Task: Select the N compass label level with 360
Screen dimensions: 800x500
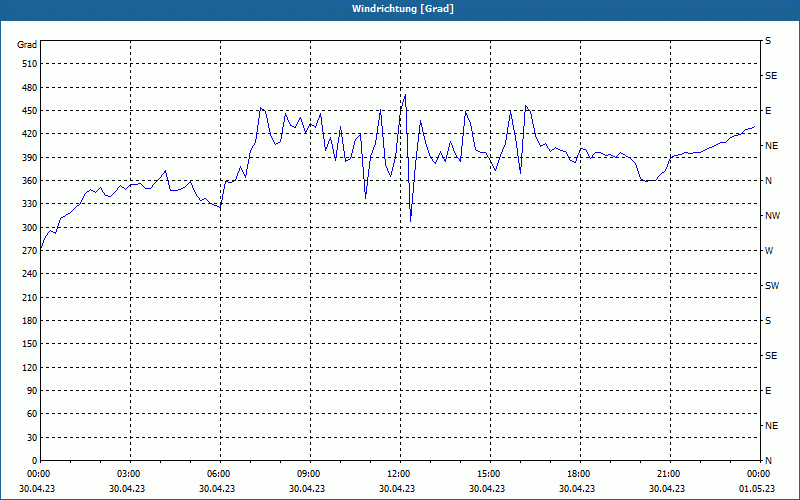Action: (x=768, y=181)
